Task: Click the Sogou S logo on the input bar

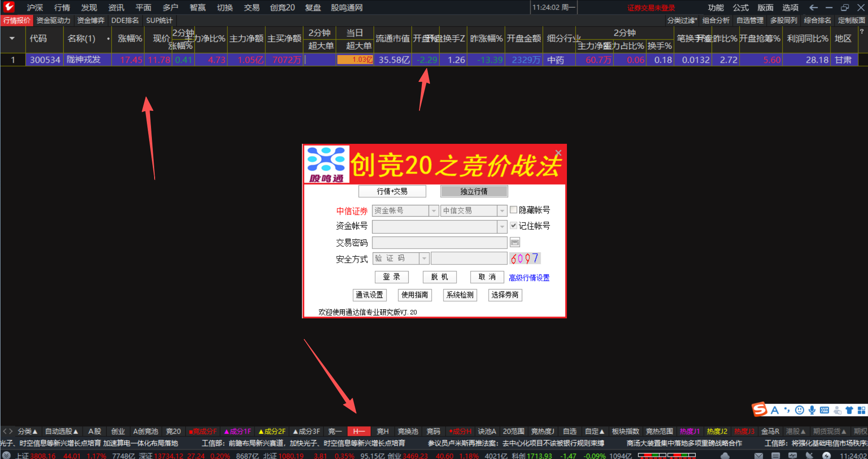Action: click(759, 410)
